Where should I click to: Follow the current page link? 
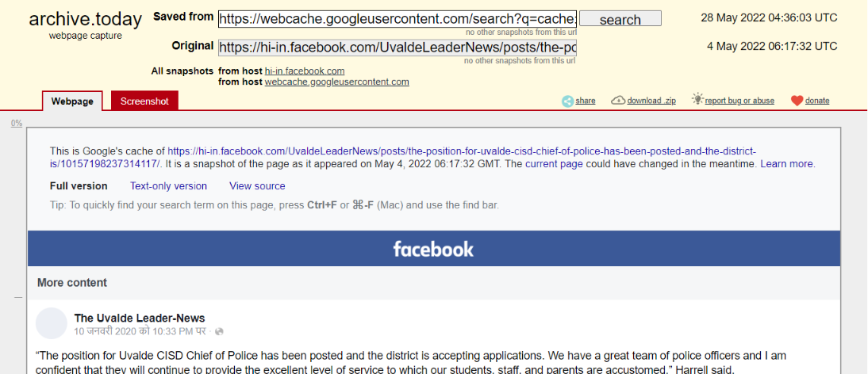pos(554,164)
